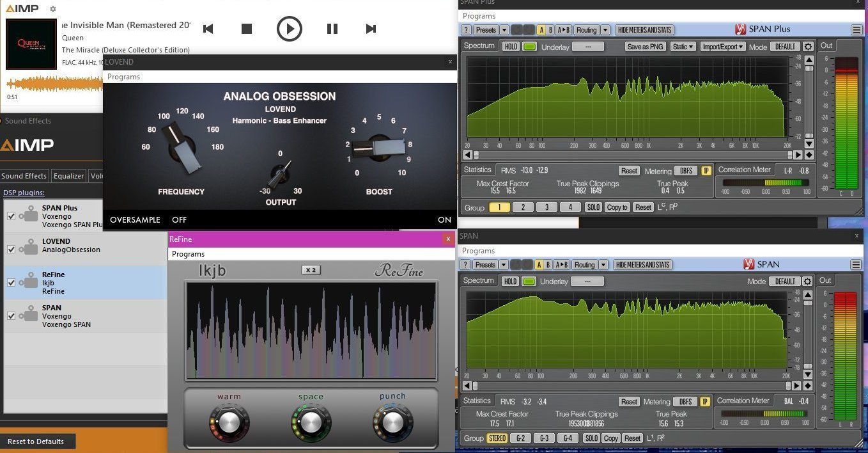
Task: Click SPAN Plus spectrum scroll down arrow
Action: pos(809,144)
